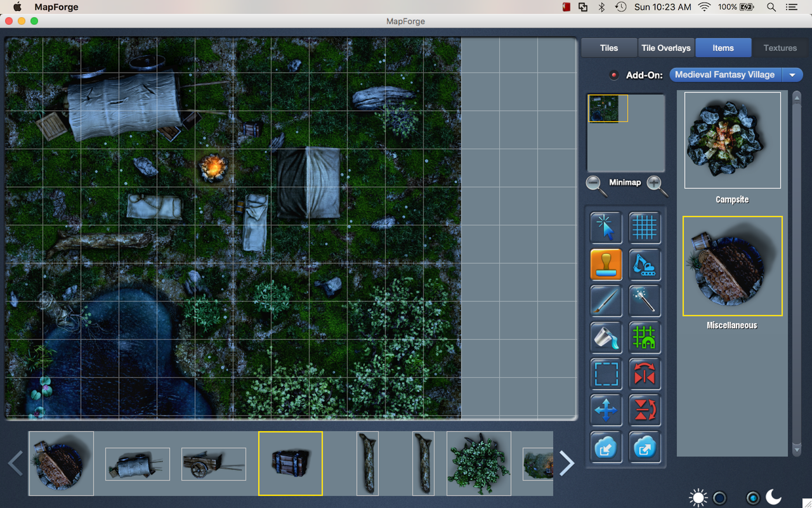Image resolution: width=812 pixels, height=508 pixels.
Task: Open the Time Machine menu bar icon
Action: [x=621, y=7]
